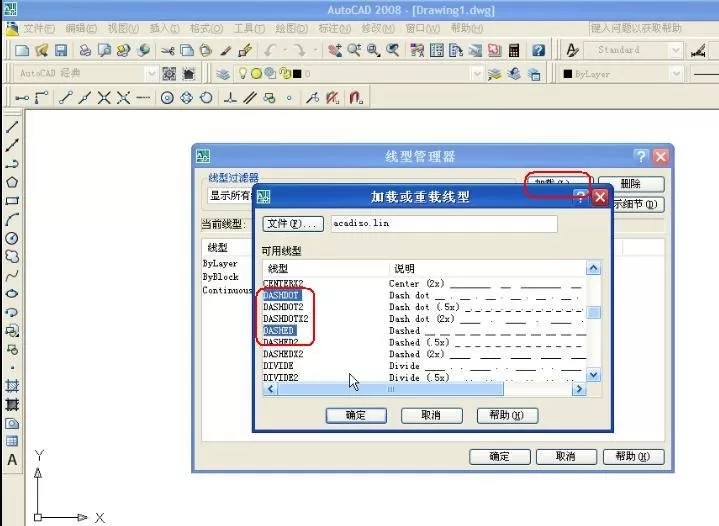719x526 pixels.
Task: Expand the Redo history dropdown arrow
Action: [x=315, y=50]
